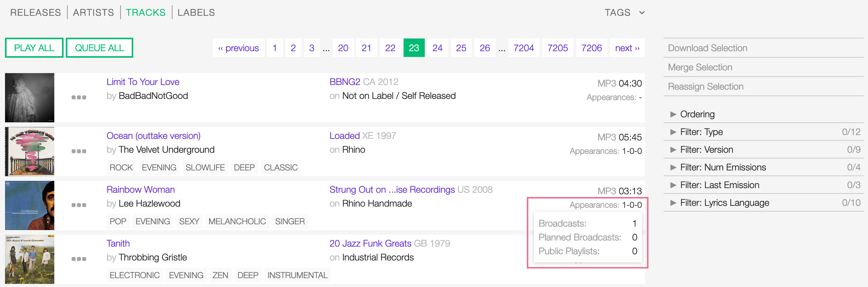
Task: Open the label Rhino Handmade
Action: point(377,204)
